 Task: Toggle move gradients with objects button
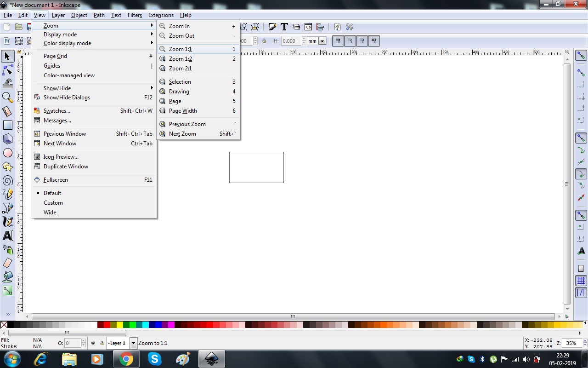point(362,41)
